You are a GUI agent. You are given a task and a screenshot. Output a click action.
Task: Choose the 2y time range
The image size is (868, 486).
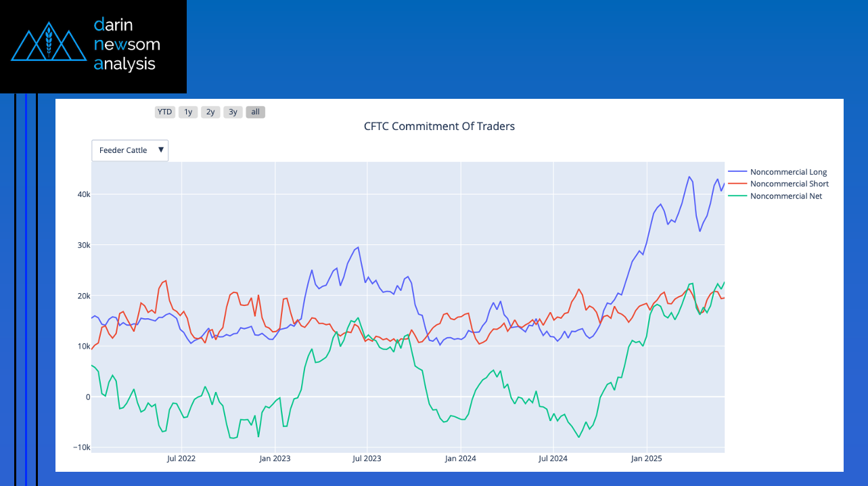(210, 112)
